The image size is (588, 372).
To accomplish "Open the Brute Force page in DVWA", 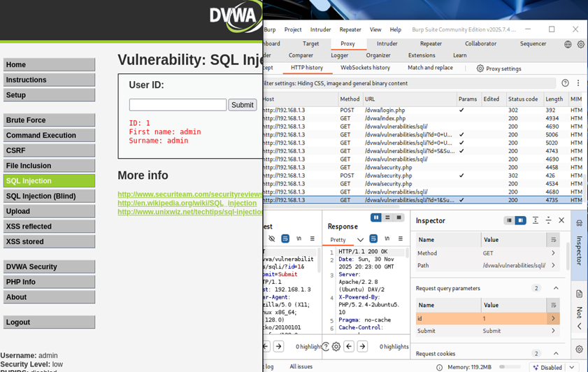I will click(x=49, y=120).
